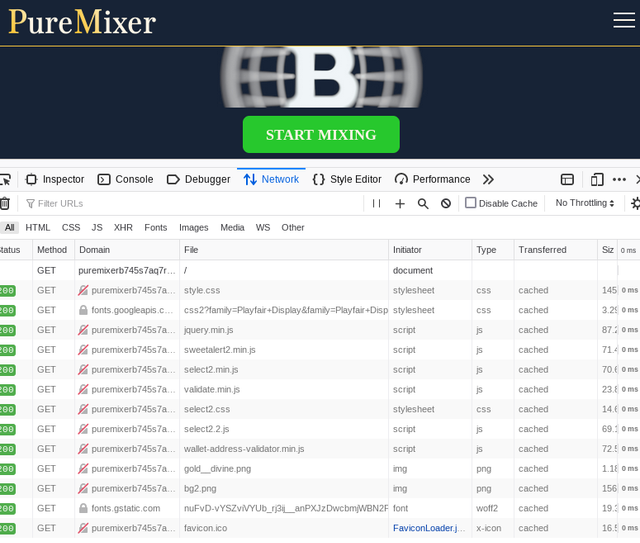Filter requests by JS
The height and width of the screenshot is (543, 640).
(97, 227)
